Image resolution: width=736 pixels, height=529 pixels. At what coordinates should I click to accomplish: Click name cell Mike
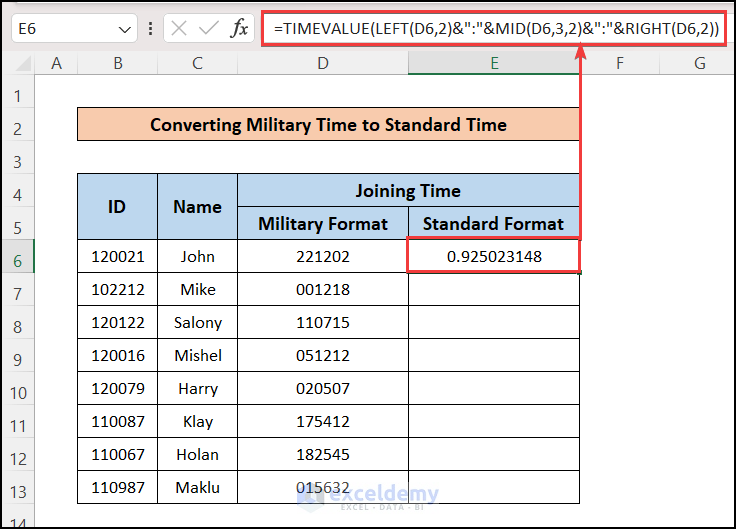[198, 289]
